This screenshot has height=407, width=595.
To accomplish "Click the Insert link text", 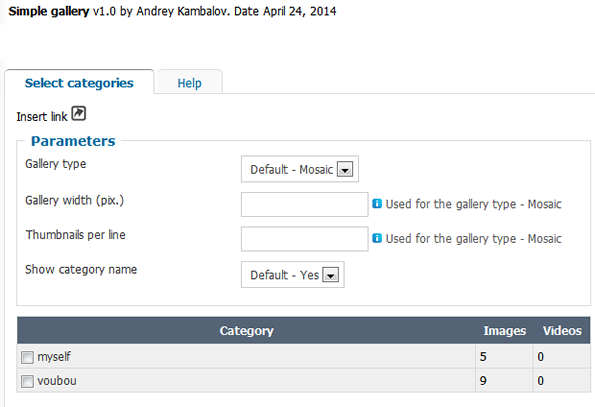I will pos(42,116).
